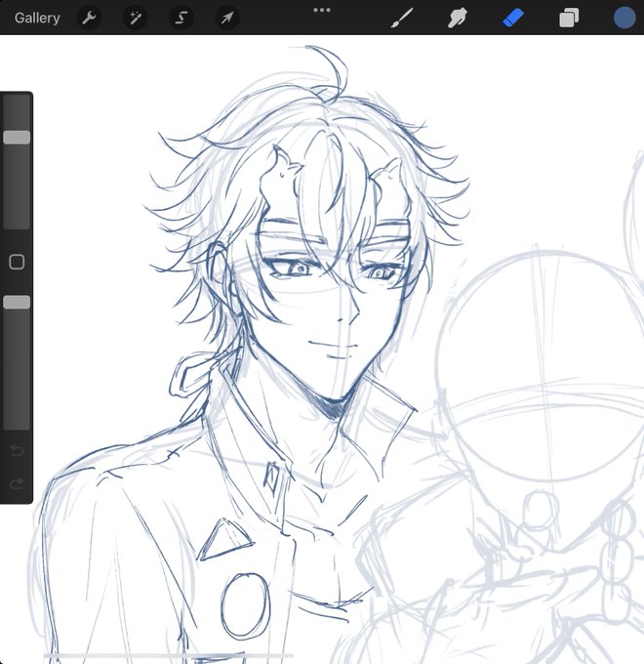Click the brush opacity slider handle

17,303
